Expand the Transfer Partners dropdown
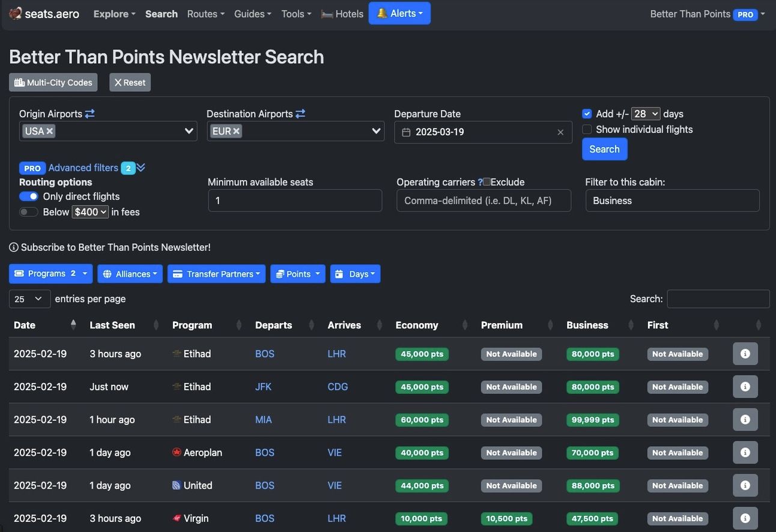 tap(216, 274)
